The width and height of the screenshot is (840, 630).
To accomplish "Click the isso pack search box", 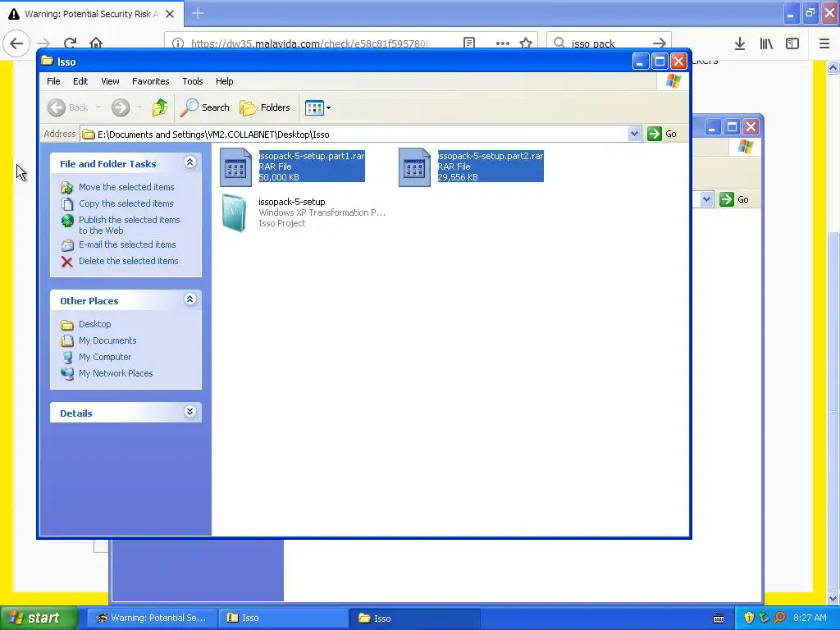I will [608, 43].
